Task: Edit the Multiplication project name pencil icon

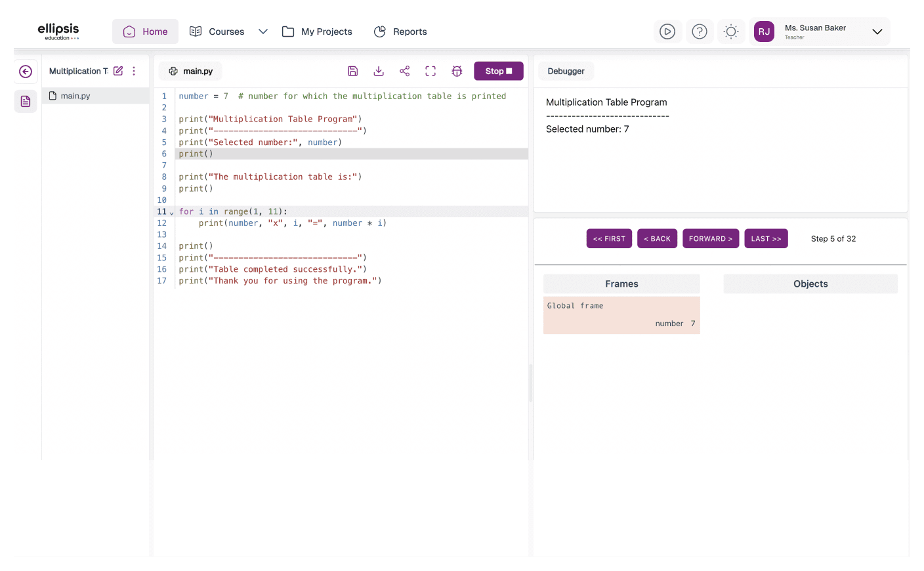Action: [x=118, y=71]
